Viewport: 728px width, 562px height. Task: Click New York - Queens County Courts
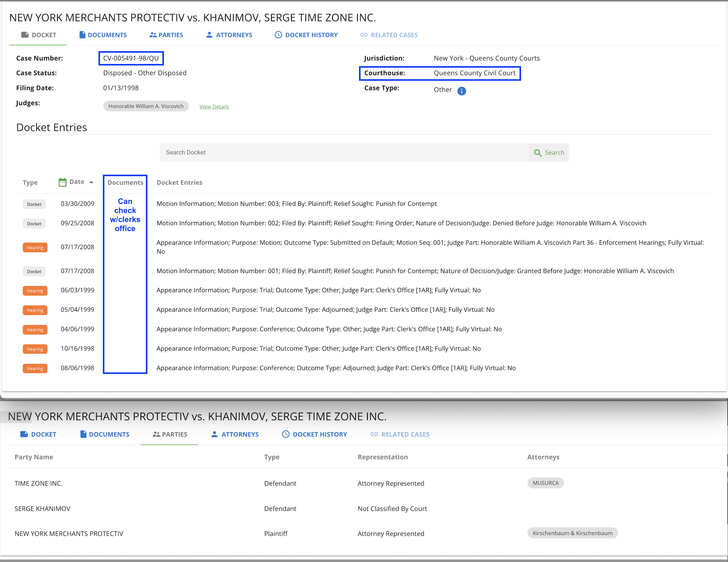tap(487, 58)
